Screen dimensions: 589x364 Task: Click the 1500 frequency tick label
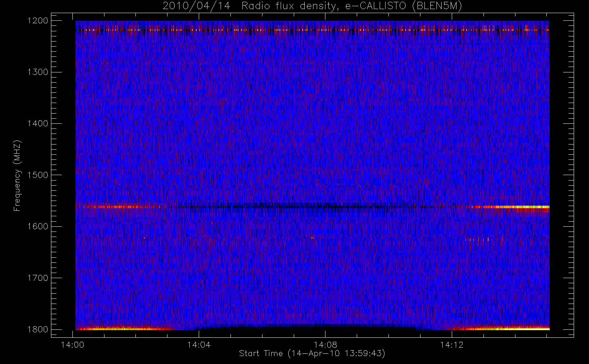point(38,175)
